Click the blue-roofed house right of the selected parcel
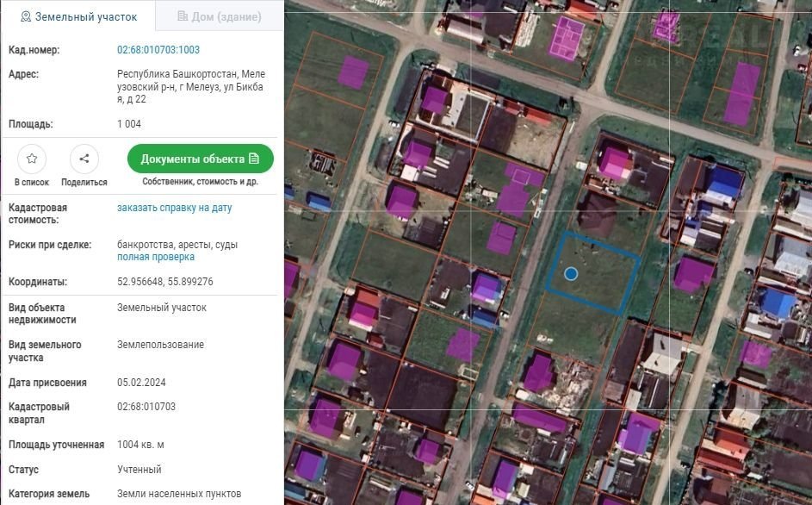812x505 pixels. [x=778, y=303]
